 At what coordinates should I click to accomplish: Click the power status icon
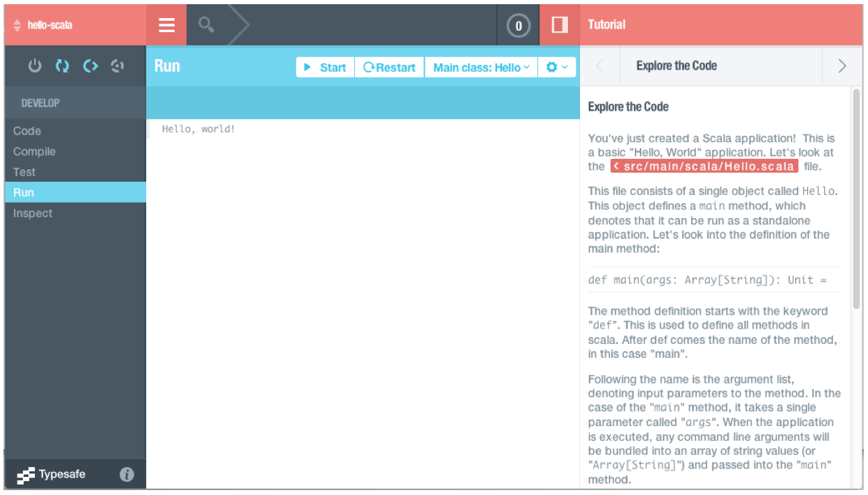35,66
